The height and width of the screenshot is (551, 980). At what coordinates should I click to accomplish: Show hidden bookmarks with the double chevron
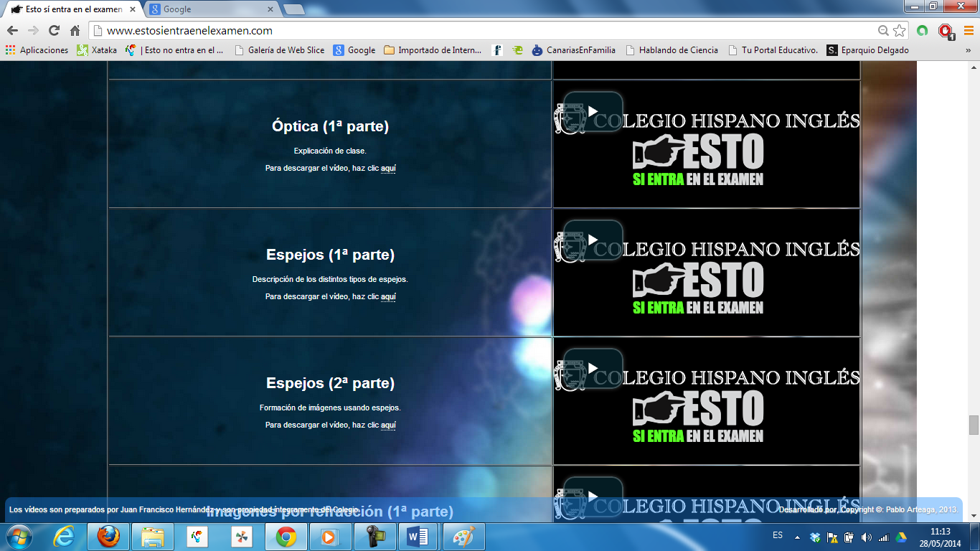click(x=968, y=50)
